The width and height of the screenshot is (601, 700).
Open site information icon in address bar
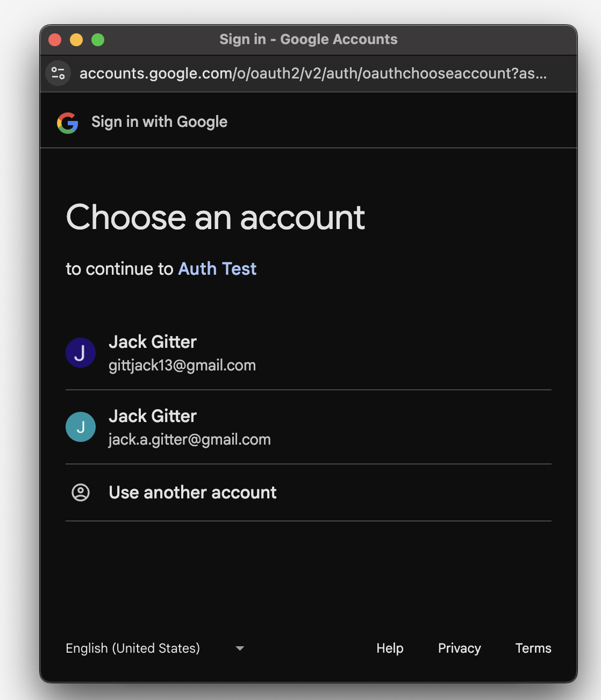pos(58,73)
